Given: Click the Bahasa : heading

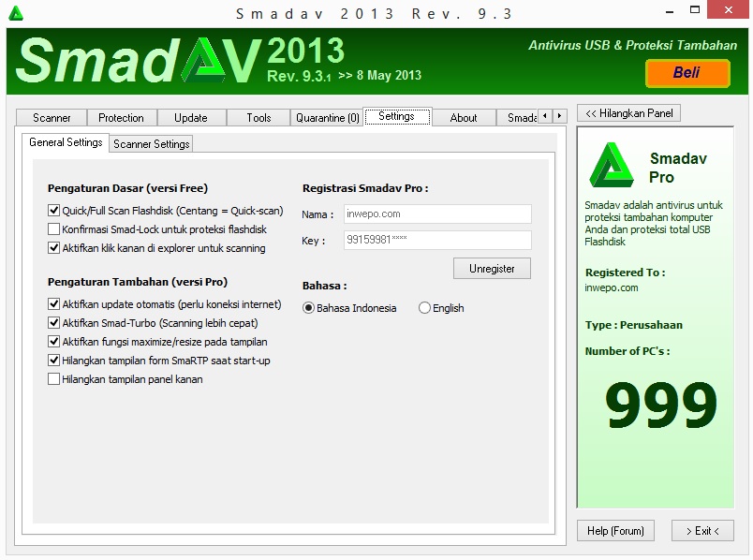Looking at the screenshot, I should (324, 286).
